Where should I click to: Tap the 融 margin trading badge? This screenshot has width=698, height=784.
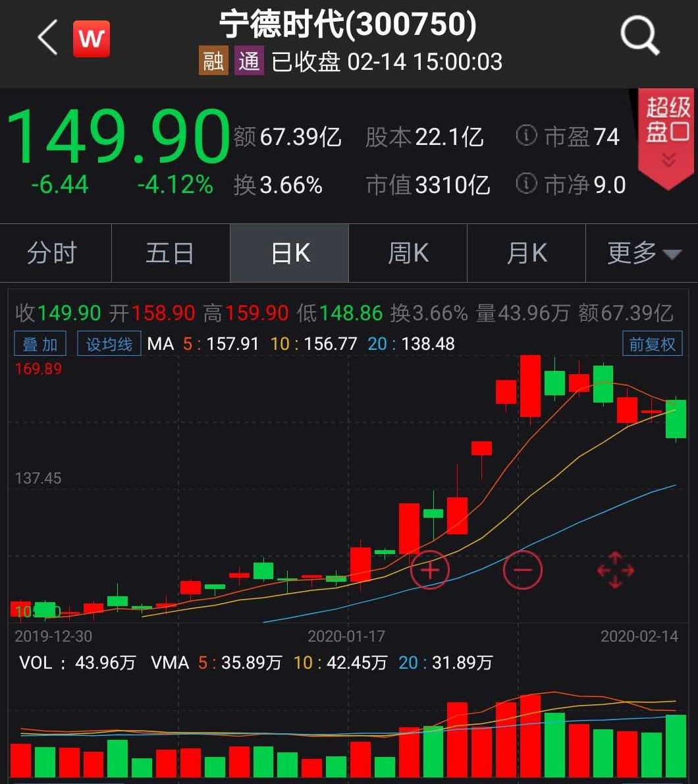coord(213,61)
